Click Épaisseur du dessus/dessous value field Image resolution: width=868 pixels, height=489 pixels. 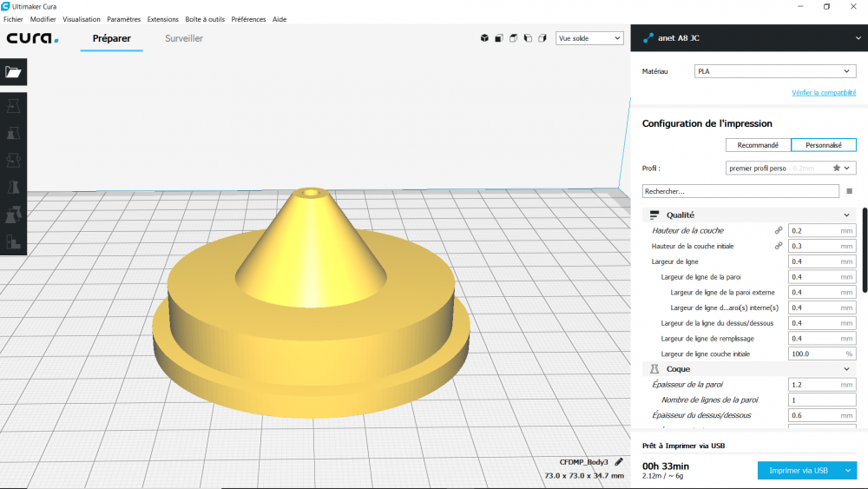pyautogui.click(x=822, y=415)
